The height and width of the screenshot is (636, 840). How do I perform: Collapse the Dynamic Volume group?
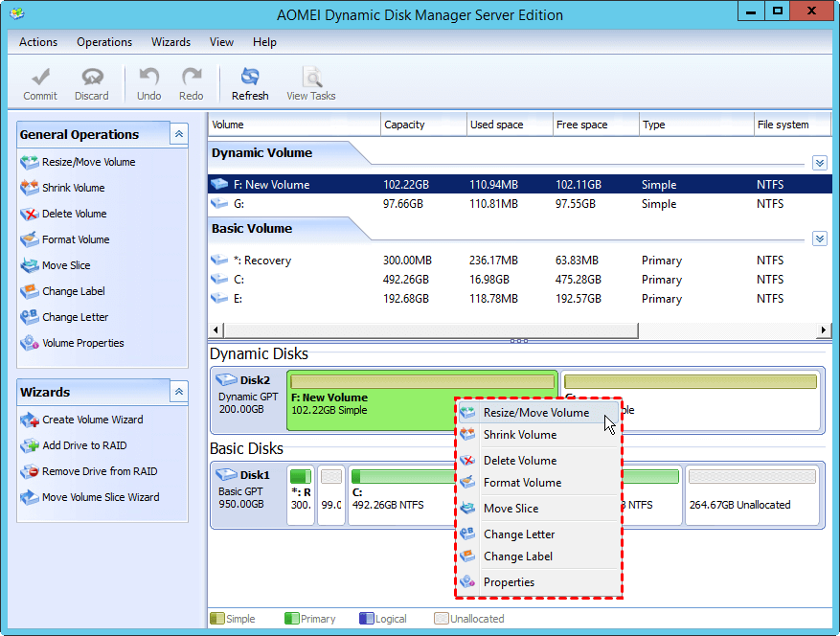[x=819, y=163]
